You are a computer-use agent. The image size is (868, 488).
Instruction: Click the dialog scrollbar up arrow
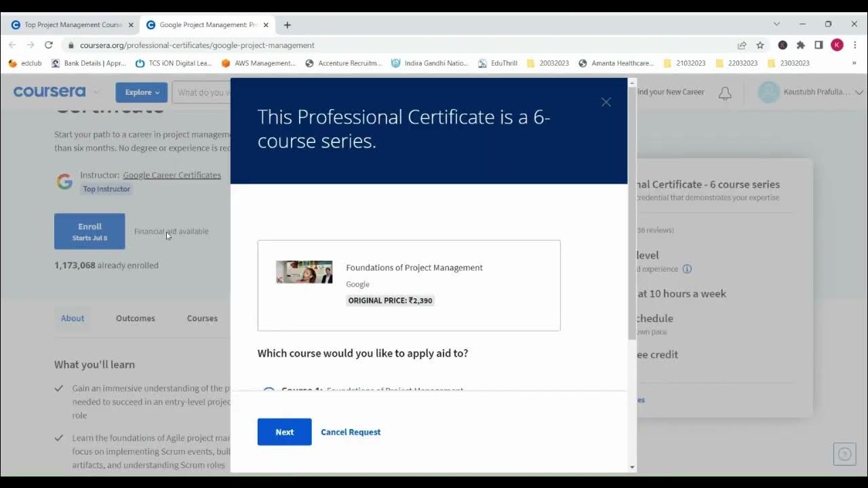pos(632,82)
